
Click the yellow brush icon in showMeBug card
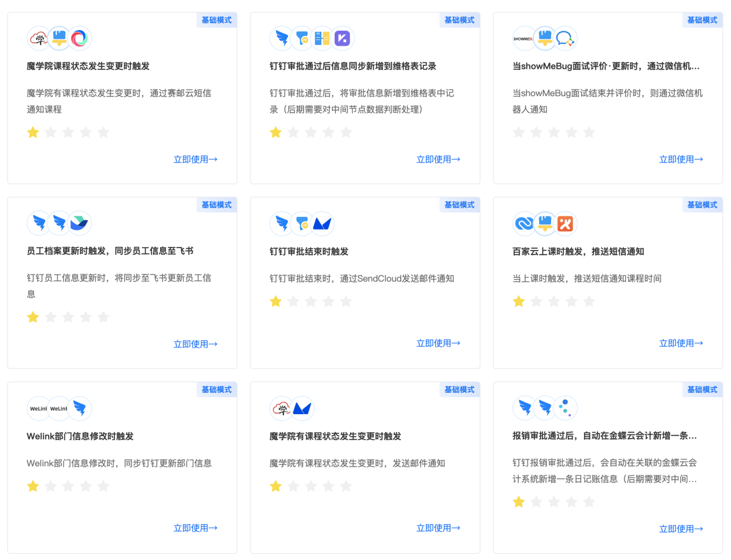(545, 39)
